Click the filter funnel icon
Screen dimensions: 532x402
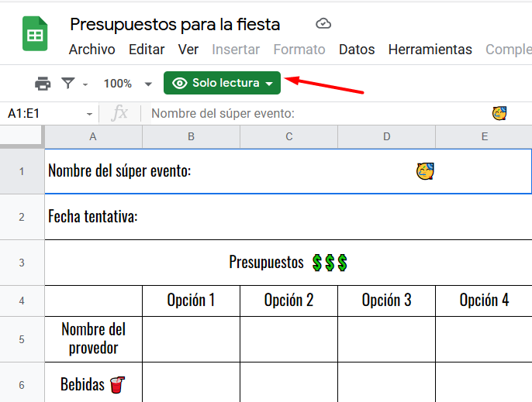68,83
